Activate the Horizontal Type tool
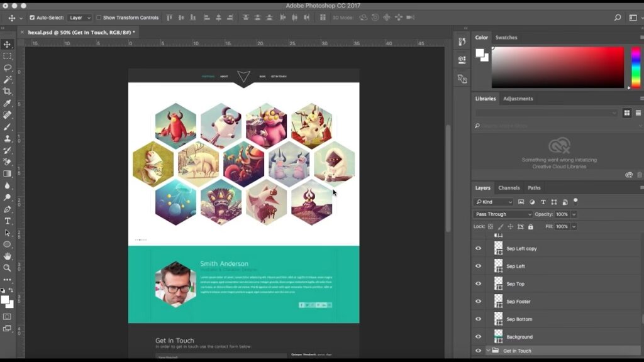644x362 pixels. [x=8, y=221]
